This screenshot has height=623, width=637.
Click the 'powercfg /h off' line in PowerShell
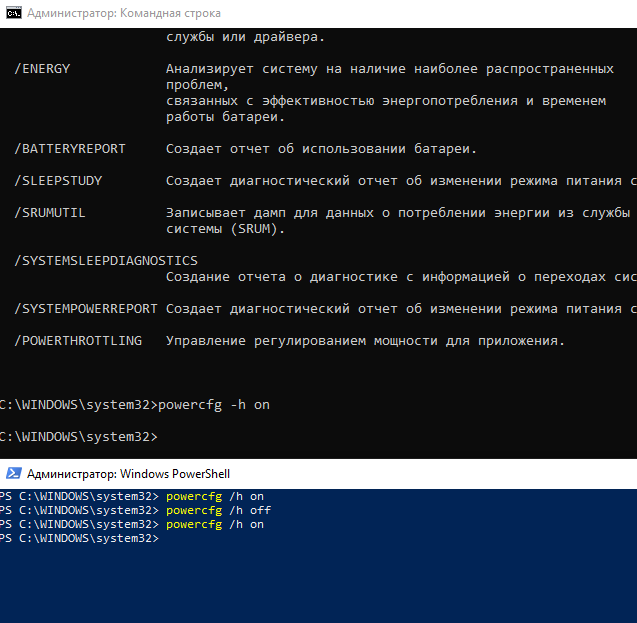pyautogui.click(x=135, y=511)
